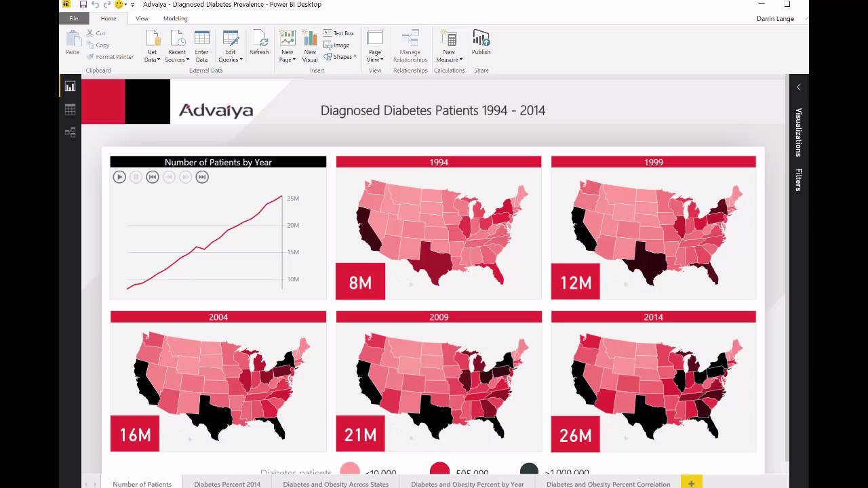Open the File menu tab
Viewport: 868px width, 488px height.
point(73,18)
